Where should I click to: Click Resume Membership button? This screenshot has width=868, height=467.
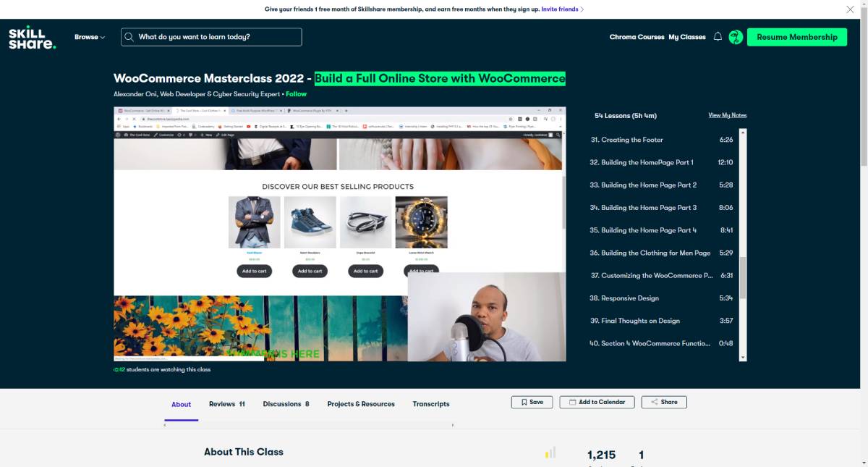click(x=796, y=37)
